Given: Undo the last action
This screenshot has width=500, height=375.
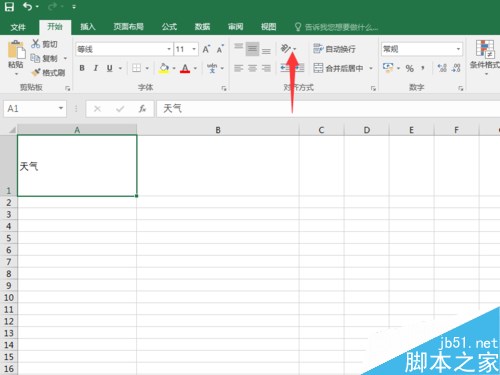Looking at the screenshot, I should [27, 6].
